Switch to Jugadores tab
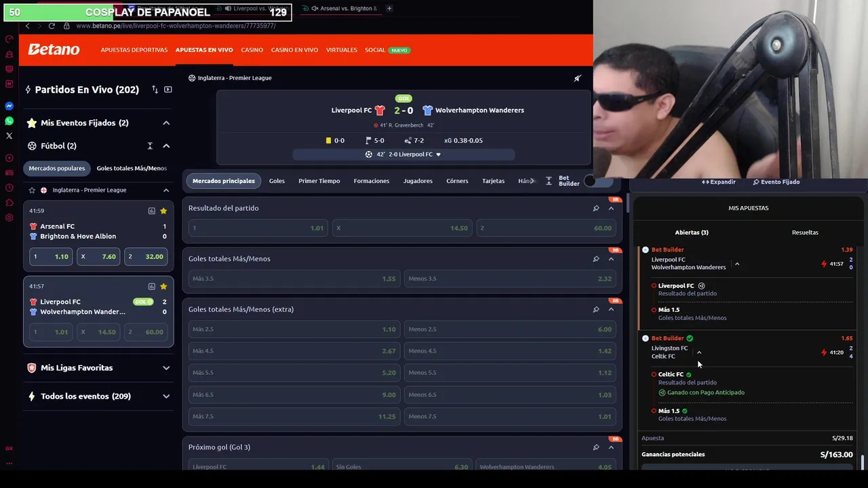This screenshot has width=868, height=488. [x=418, y=181]
